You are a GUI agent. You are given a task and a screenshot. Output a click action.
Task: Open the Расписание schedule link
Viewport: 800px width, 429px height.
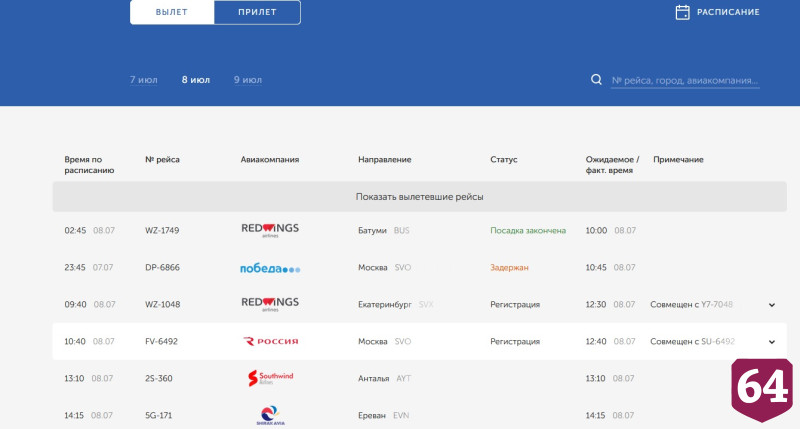coord(728,12)
